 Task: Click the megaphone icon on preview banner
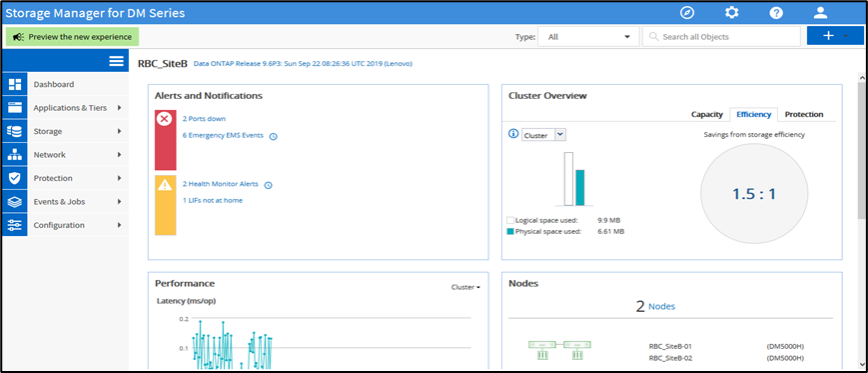point(18,37)
